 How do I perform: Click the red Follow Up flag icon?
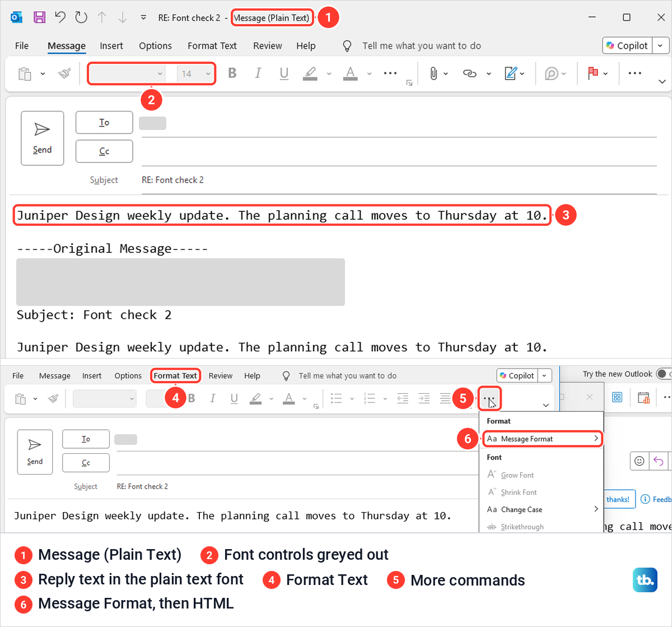(593, 73)
